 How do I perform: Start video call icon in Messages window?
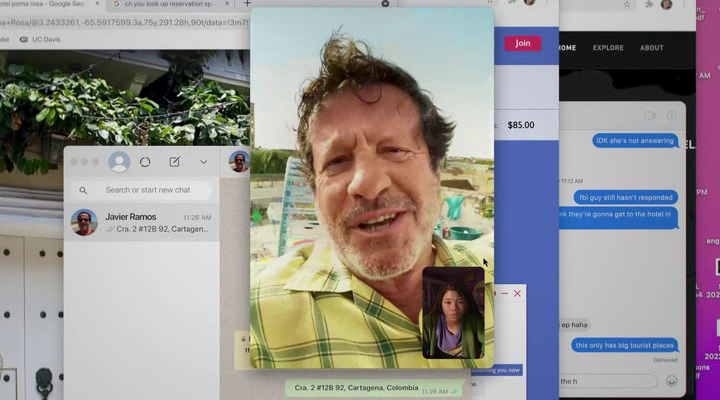650,115
